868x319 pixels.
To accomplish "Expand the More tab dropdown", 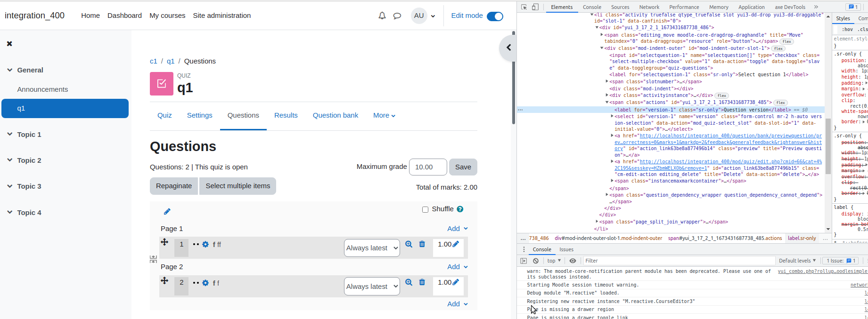I will (x=384, y=115).
